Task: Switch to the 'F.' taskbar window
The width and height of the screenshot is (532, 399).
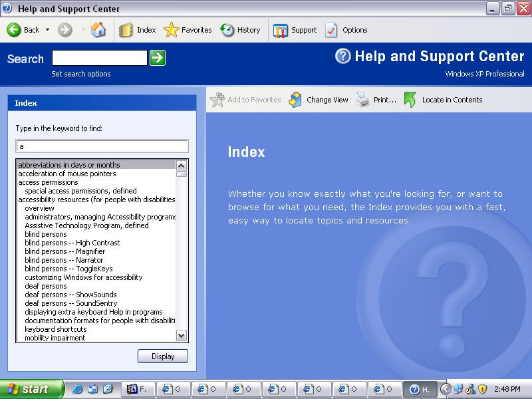Action: point(138,389)
